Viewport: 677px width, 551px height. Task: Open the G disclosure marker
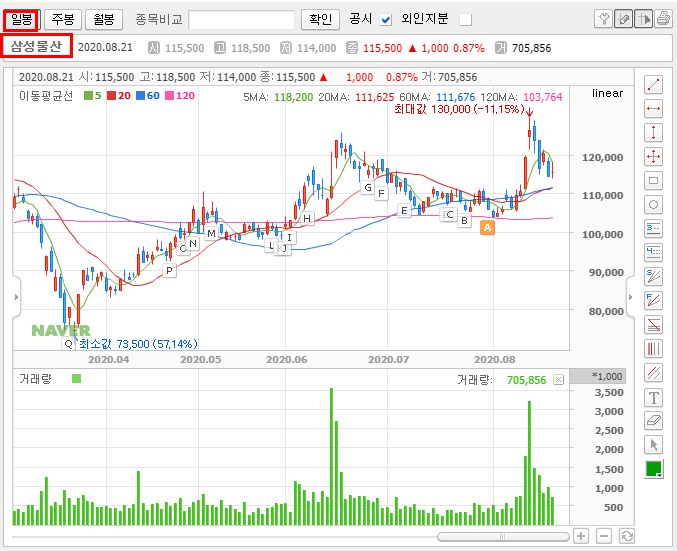point(368,187)
